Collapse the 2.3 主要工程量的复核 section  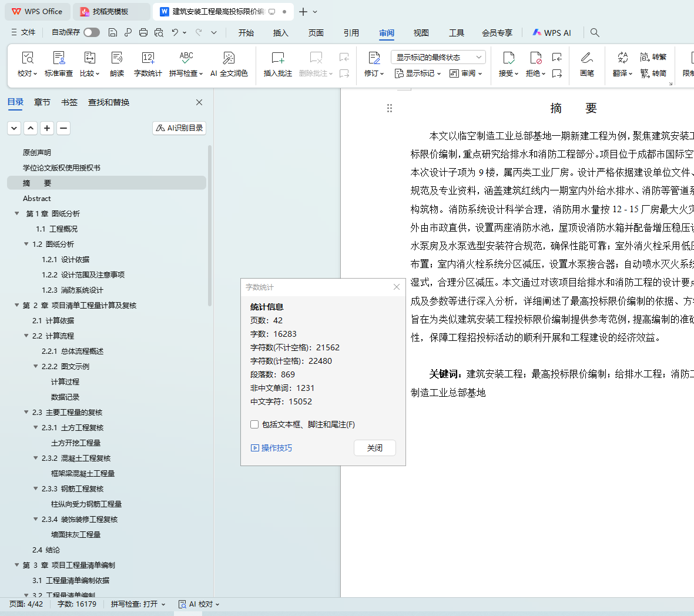click(26, 412)
